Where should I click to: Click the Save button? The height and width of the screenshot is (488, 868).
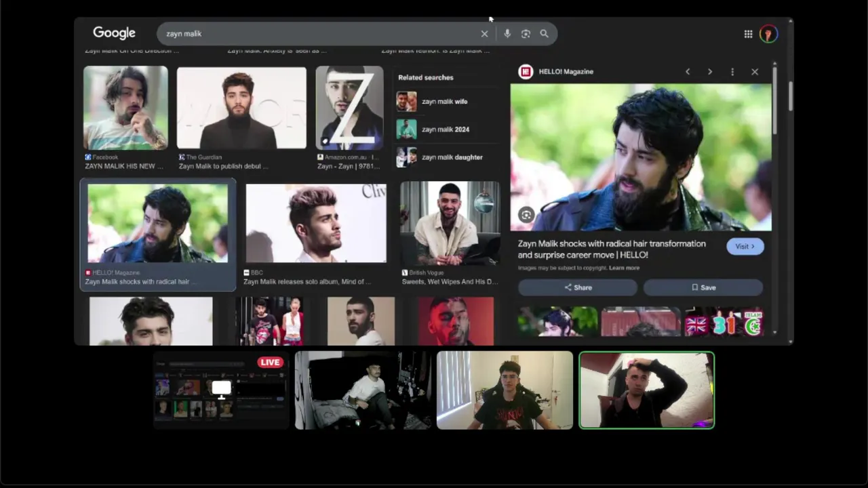[x=703, y=287]
